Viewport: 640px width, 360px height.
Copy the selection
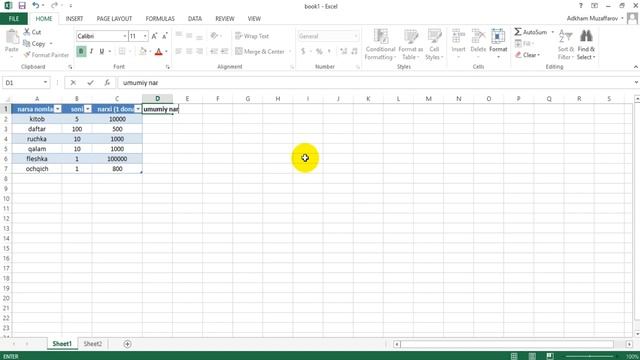click(x=34, y=43)
